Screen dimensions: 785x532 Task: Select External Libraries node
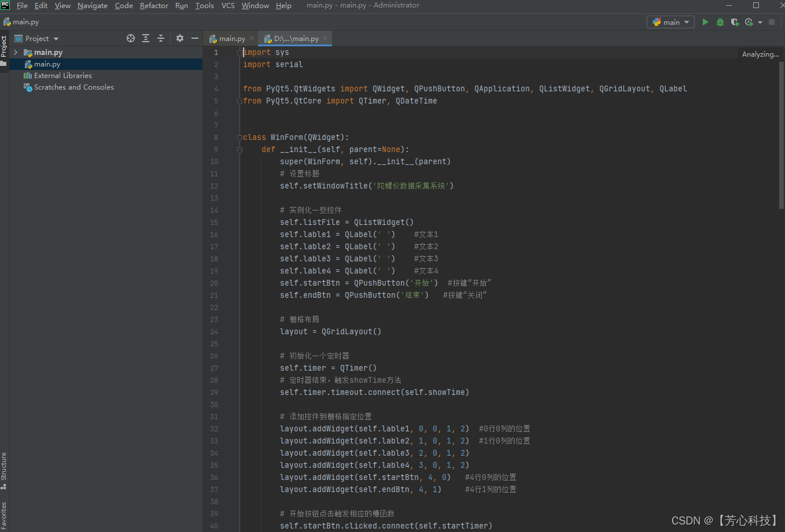[x=62, y=76]
